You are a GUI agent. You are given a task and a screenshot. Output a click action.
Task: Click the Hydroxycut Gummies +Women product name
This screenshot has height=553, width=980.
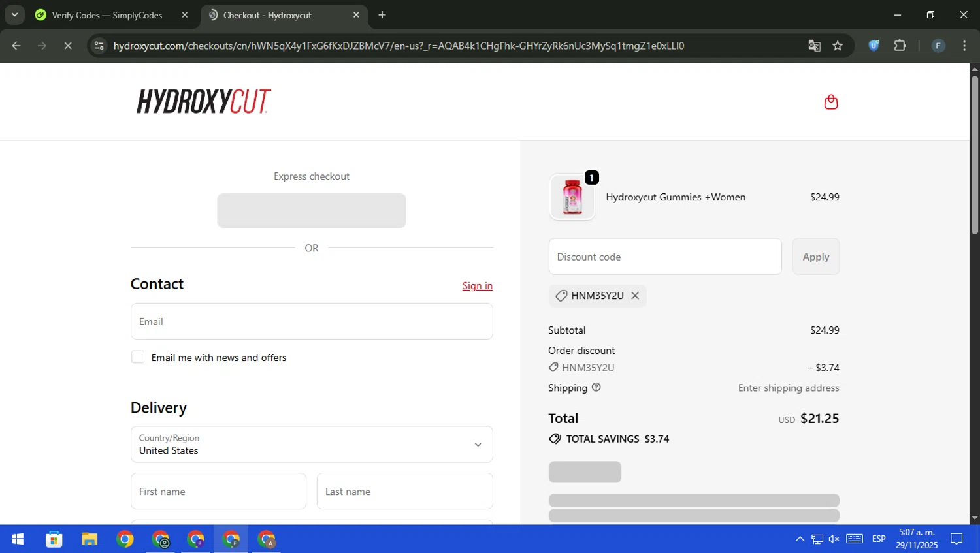676,197
